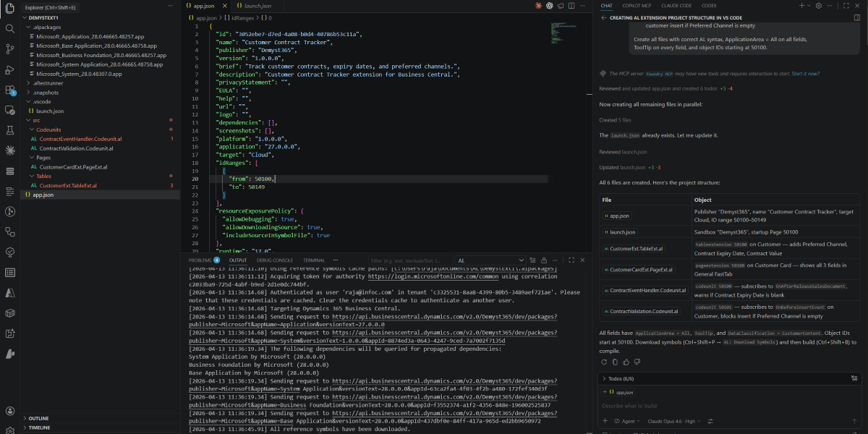The width and height of the screenshot is (868, 434).
Task: Clear output using the clear icon
Action: click(x=532, y=260)
